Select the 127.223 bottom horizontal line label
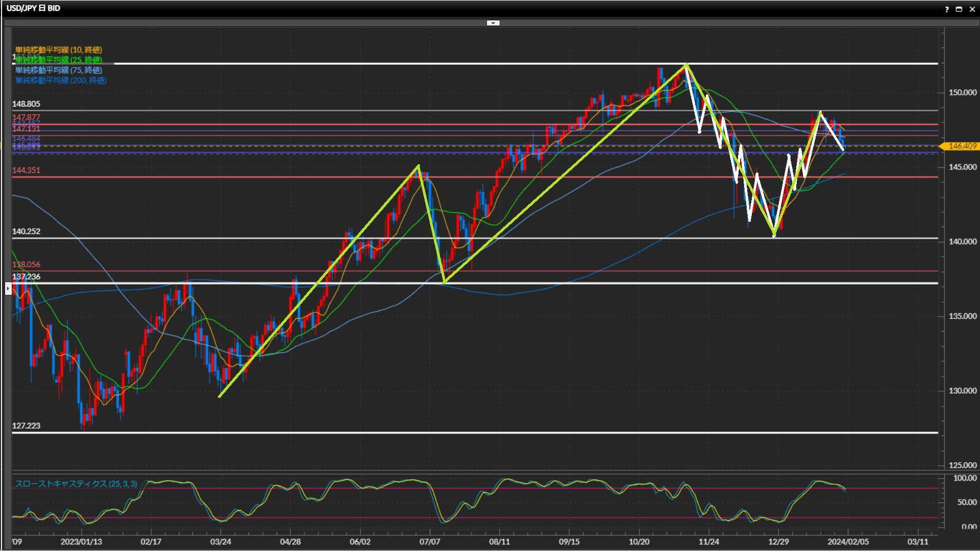This screenshot has width=980, height=551. 26,426
